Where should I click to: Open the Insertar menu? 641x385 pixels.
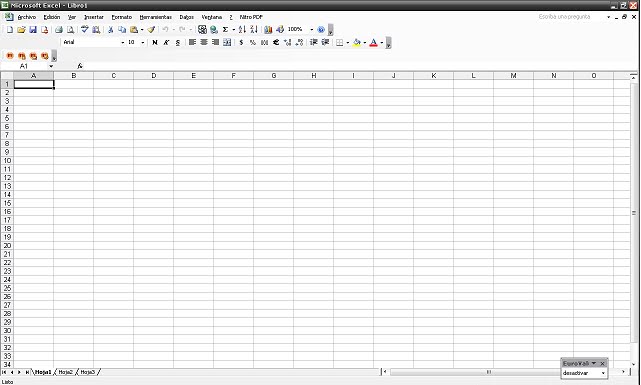pyautogui.click(x=94, y=17)
